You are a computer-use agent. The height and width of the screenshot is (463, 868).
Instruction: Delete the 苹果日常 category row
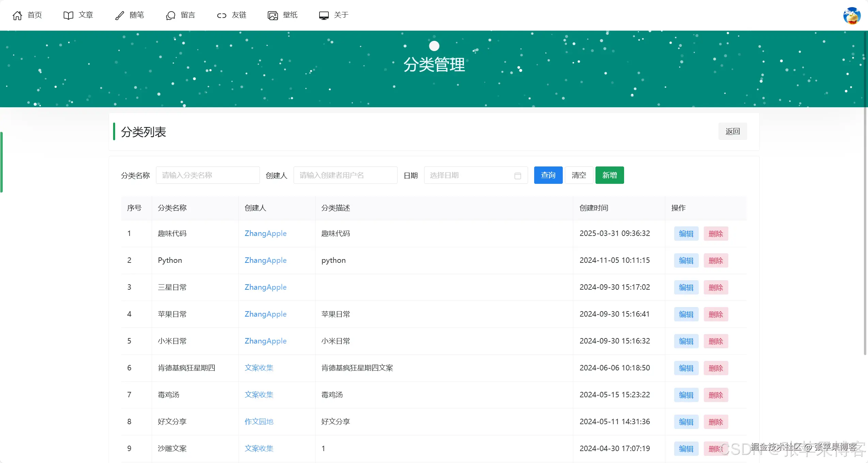point(716,315)
